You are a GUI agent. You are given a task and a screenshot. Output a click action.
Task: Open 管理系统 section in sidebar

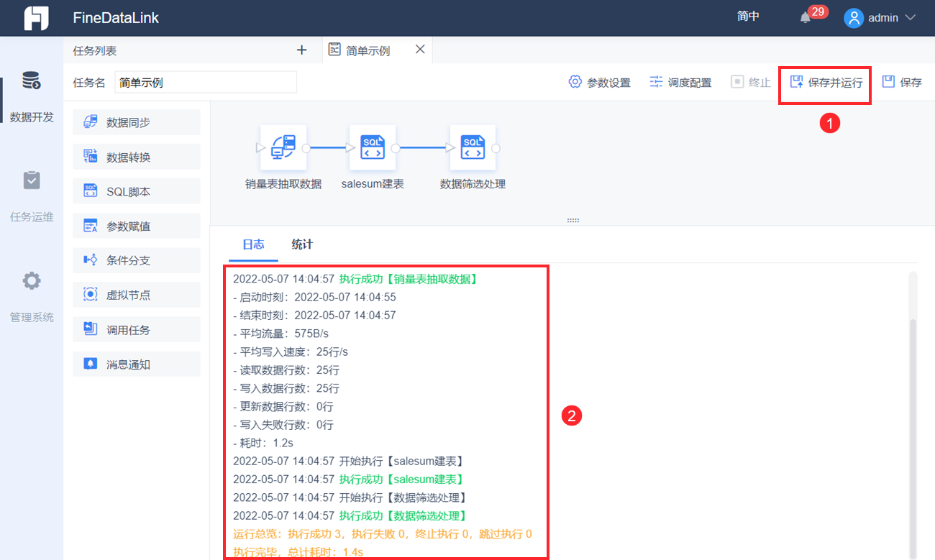point(32,296)
